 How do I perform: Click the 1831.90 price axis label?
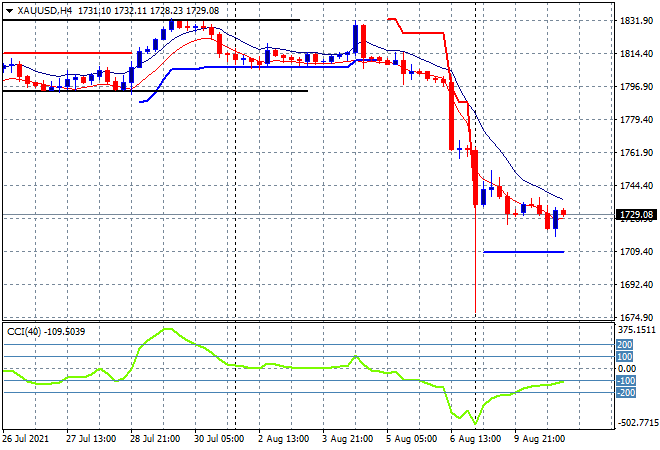636,21
